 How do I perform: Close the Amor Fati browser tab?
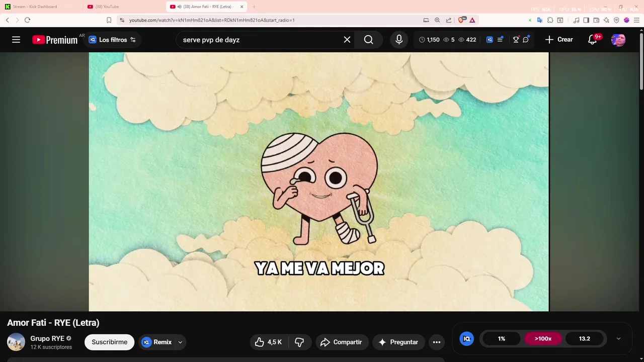point(242,7)
